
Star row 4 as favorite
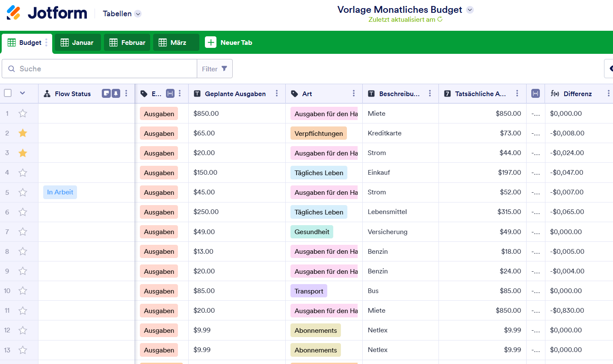23,172
